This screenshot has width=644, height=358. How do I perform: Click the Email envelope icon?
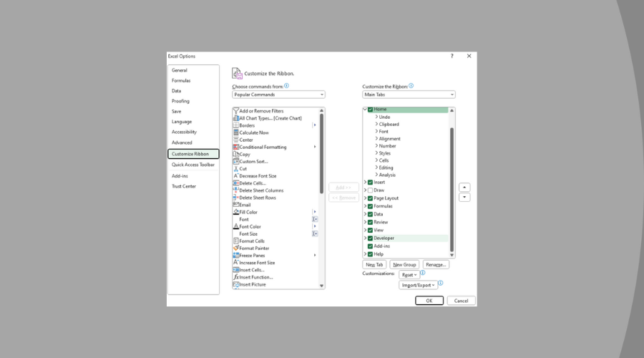click(235, 205)
